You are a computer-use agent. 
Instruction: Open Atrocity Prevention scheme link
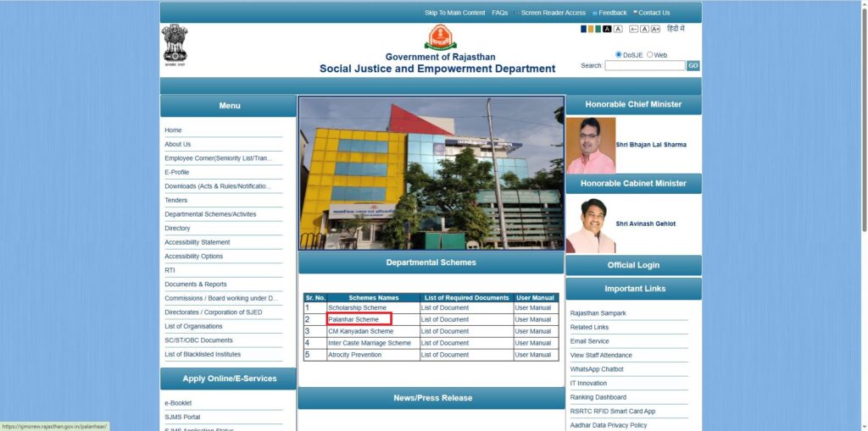point(354,355)
